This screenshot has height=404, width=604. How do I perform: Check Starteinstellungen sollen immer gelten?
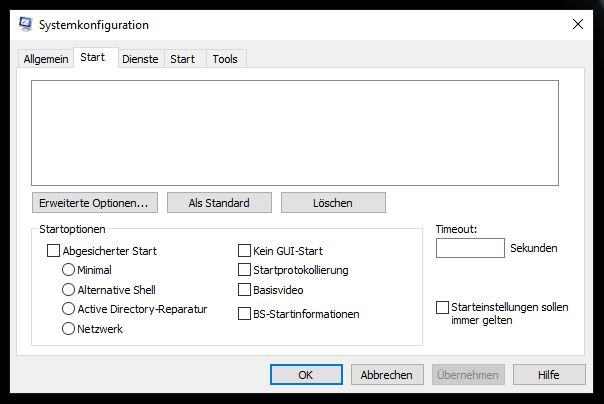pos(442,307)
